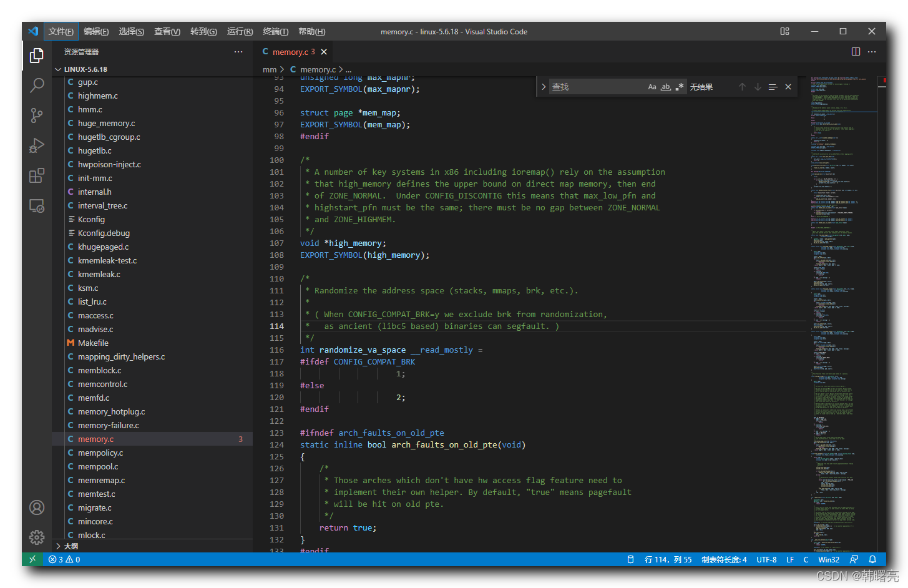Toggle match whole word option
The width and height of the screenshot is (908, 588).
click(x=666, y=87)
